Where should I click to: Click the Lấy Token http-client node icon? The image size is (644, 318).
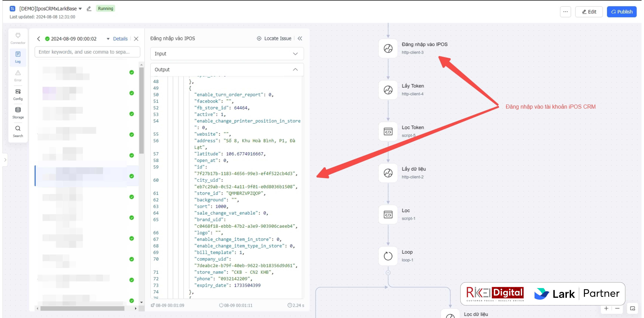[x=388, y=90]
